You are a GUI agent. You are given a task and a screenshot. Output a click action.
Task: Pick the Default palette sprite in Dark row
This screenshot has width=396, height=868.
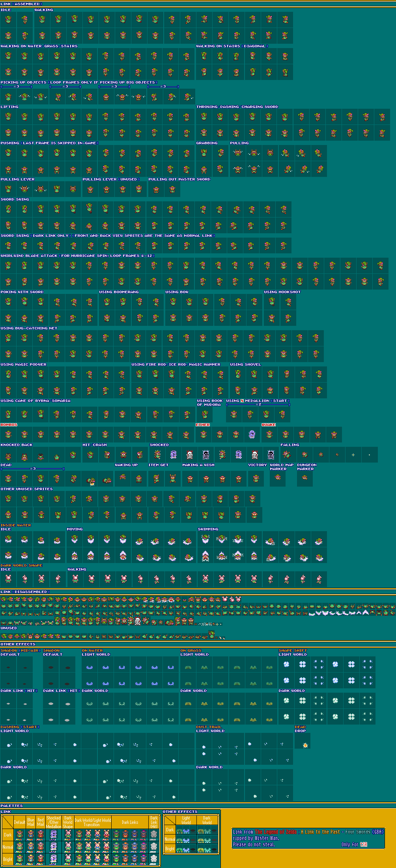pyautogui.click(x=19, y=835)
